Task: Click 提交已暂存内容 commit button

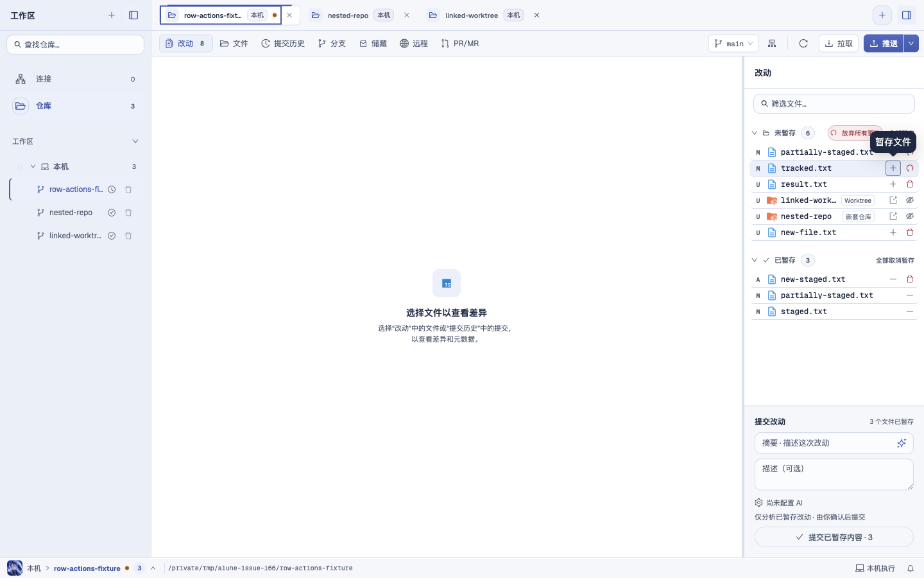Action: [834, 537]
